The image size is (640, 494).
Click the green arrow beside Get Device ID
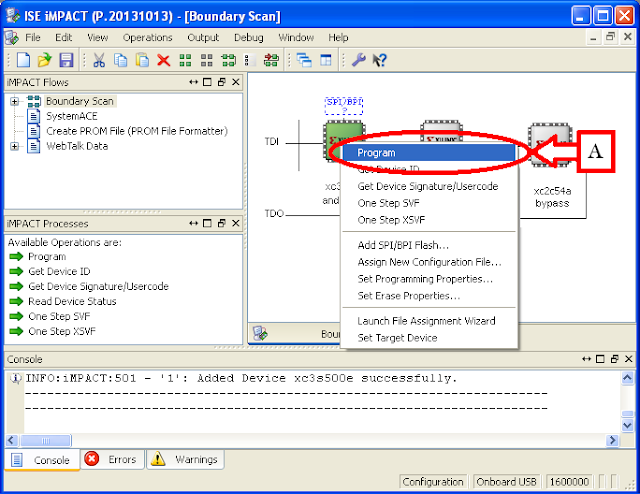(16, 271)
